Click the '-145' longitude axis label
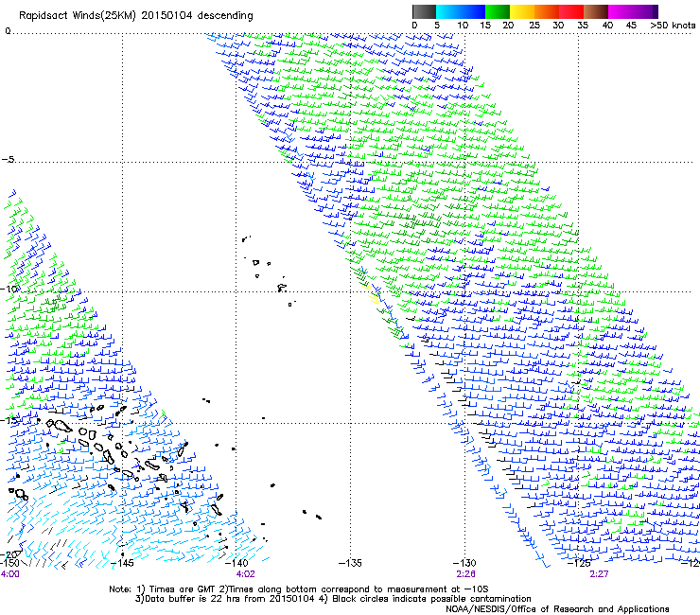Screen dimensions: 700x615 122,563
